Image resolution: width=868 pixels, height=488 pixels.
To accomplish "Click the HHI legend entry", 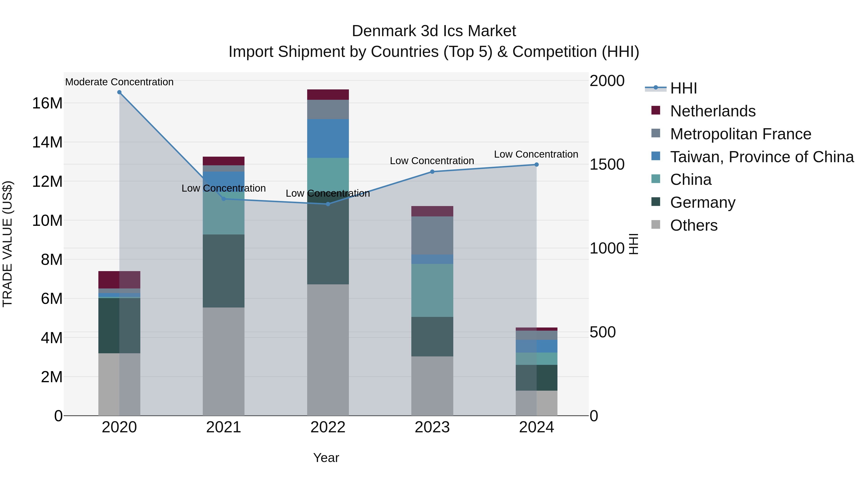I will click(x=671, y=88).
